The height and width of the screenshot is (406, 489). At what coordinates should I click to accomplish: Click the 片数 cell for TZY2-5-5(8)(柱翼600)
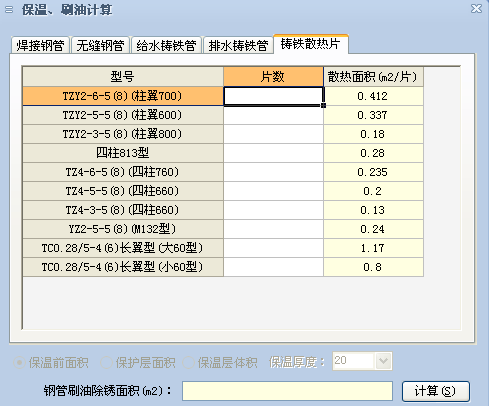(273, 115)
